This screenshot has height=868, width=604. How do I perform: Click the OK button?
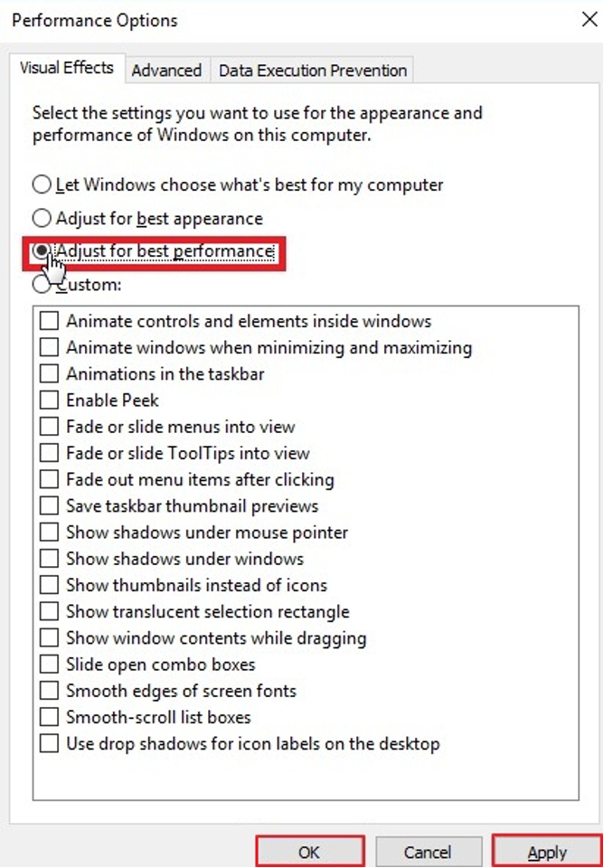[x=309, y=852]
